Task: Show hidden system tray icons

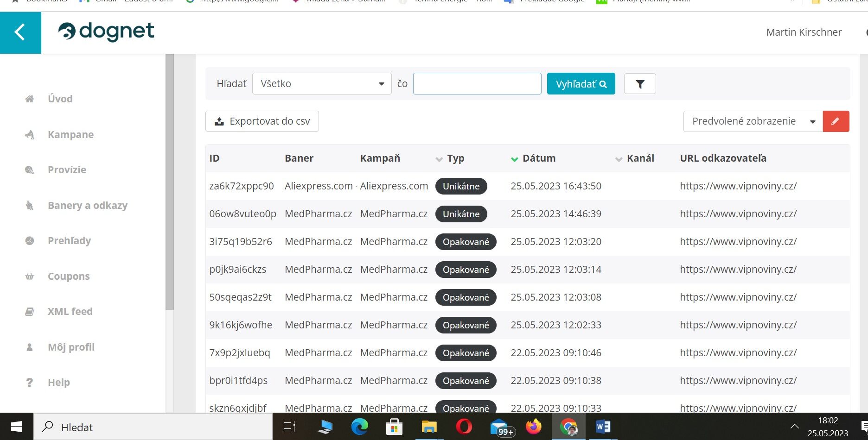Action: click(794, 427)
